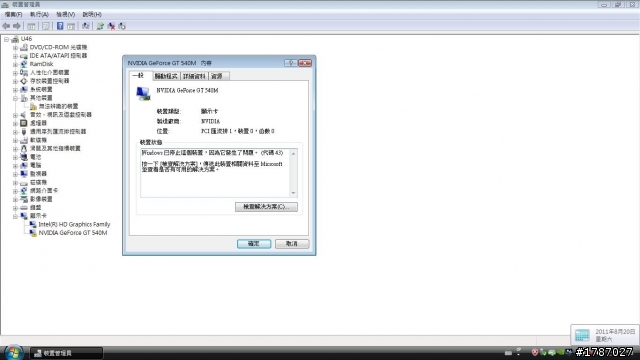This screenshot has height=360, width=640.
Task: Click the 檢查解決方案(C)... button
Action: (266, 207)
